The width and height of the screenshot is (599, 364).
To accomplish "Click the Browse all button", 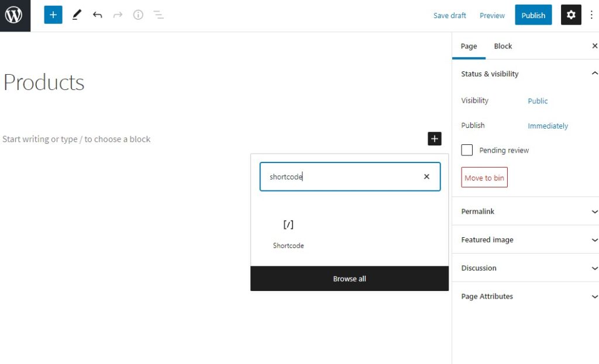I will point(349,279).
